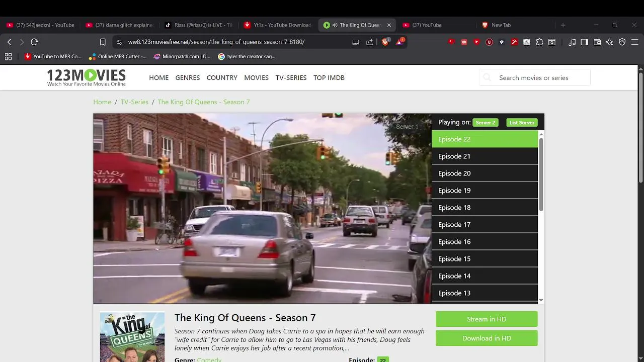Toggle the browser sidebar panel icon
644x362 pixels.
coord(584,42)
